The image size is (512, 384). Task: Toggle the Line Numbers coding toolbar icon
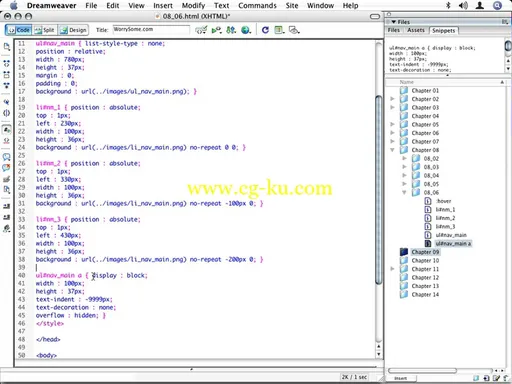pyautogui.click(x=6, y=130)
